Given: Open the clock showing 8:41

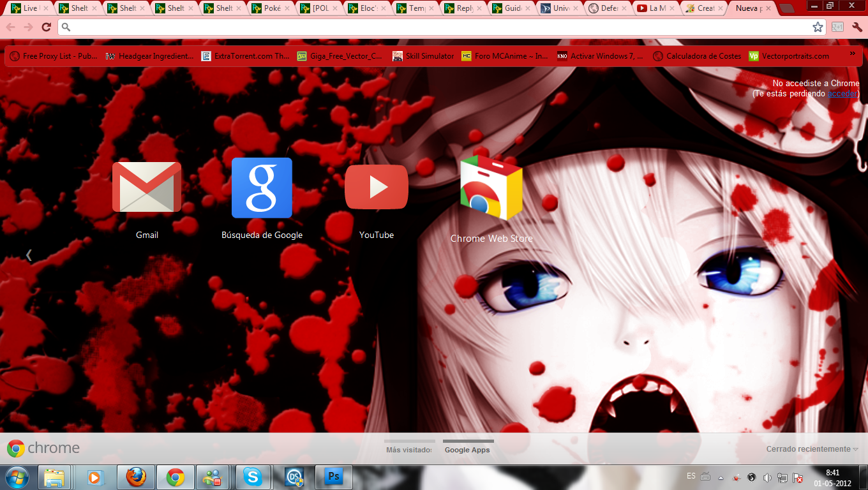Looking at the screenshot, I should tap(832, 477).
